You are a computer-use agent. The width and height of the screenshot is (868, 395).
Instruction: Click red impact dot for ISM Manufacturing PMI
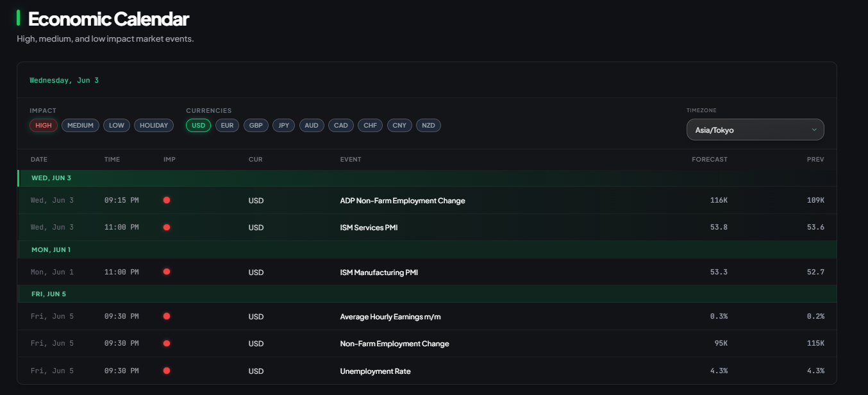167,272
